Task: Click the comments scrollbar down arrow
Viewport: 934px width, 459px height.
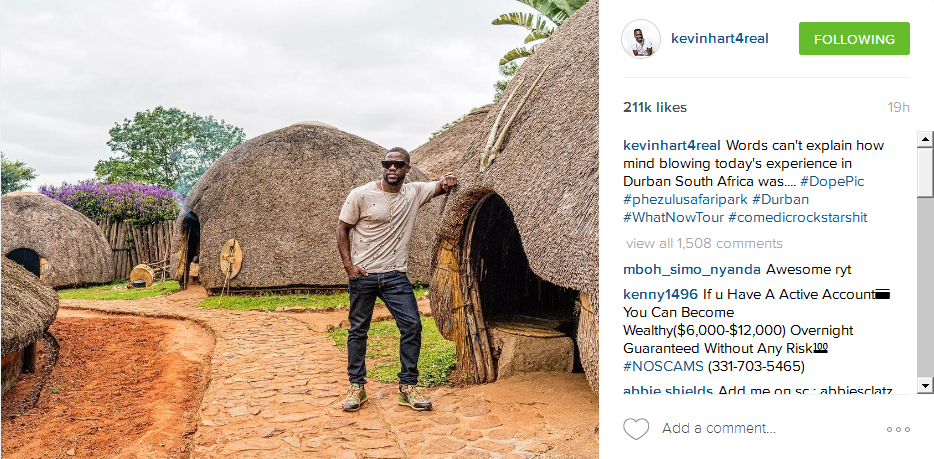Action: pyautogui.click(x=925, y=386)
